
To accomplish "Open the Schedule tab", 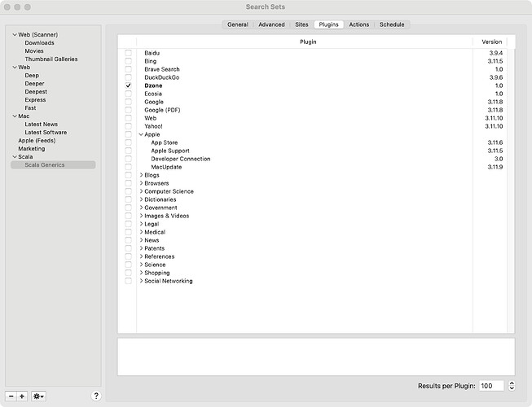I will [392, 24].
